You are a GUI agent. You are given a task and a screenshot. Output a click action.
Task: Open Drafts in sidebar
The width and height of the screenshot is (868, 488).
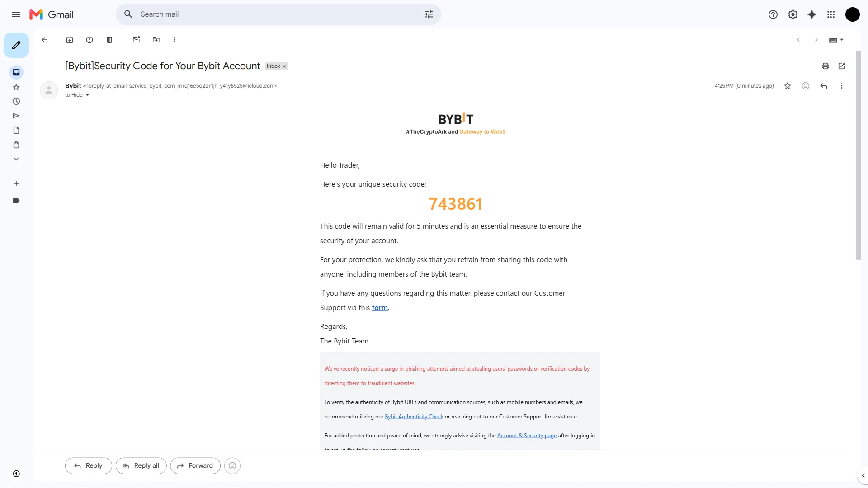click(16, 131)
